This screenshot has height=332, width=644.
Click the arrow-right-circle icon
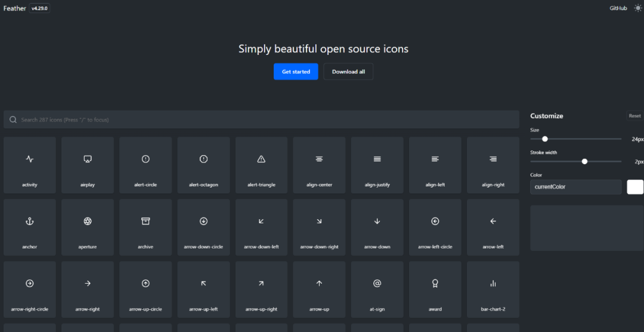point(30,289)
